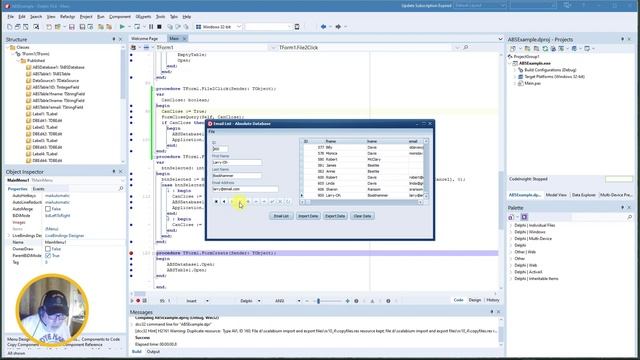
Task: Click the blue Back navigation arrow
Action: tap(323, 27)
